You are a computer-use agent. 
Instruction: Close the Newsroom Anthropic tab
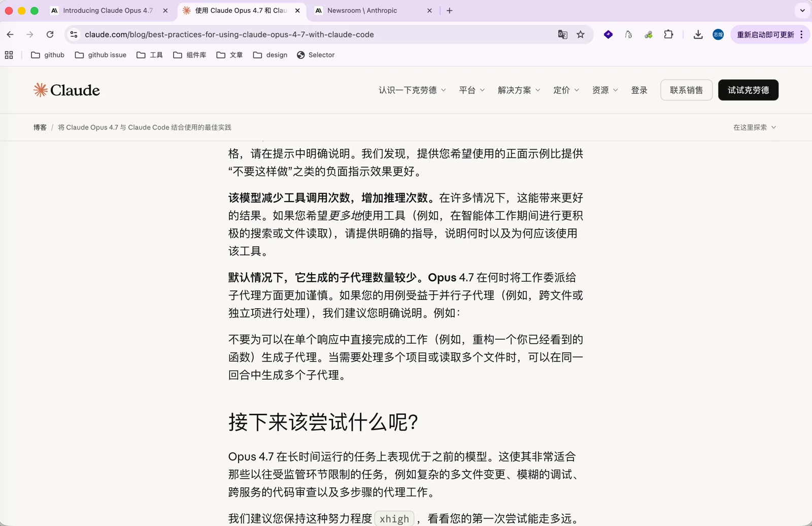429,11
